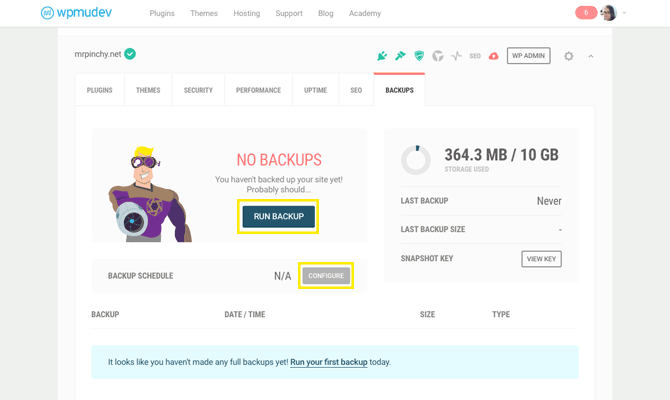Open the Themes navigation menu

click(204, 13)
